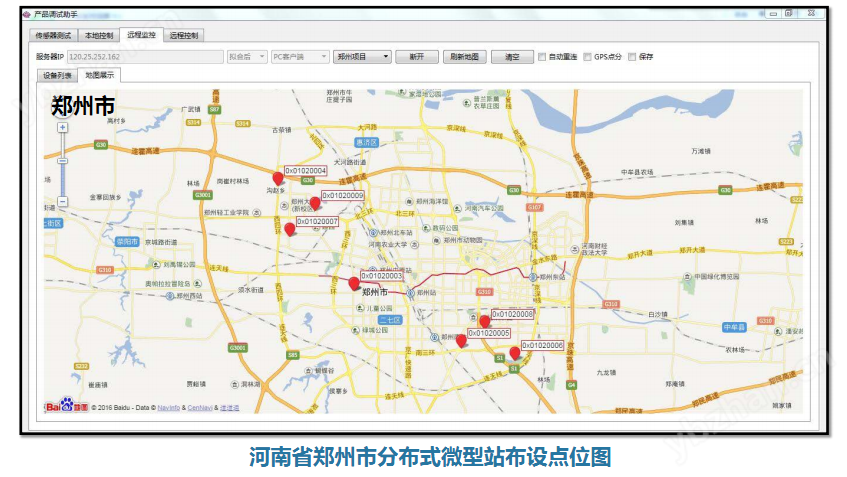Click the red map marker labeled 0x01020004
Viewport: 847px width, 477px height.
click(278, 179)
